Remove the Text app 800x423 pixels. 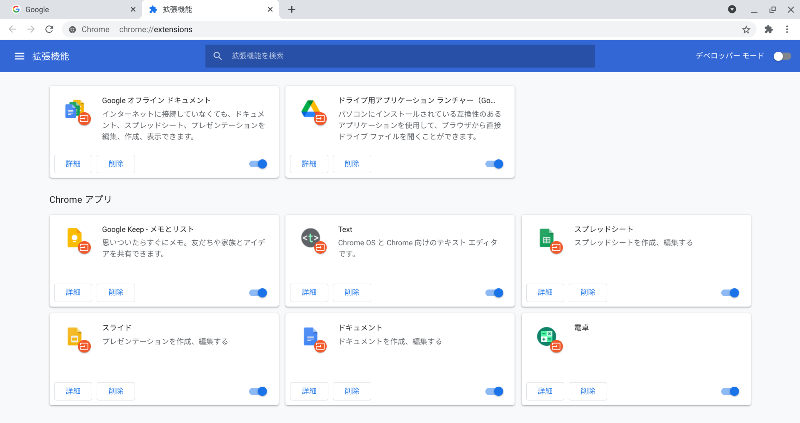coord(352,292)
